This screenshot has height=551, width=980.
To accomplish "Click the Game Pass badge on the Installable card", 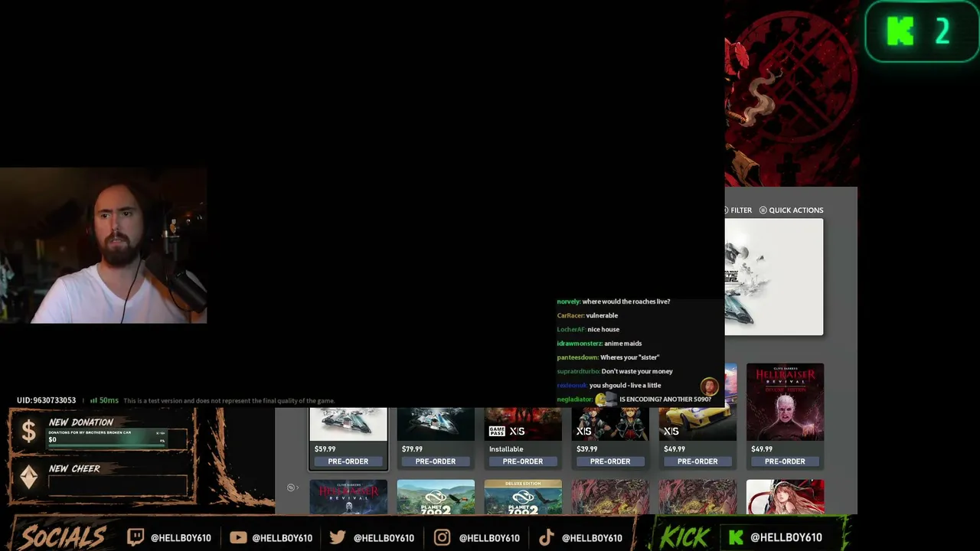I will point(497,432).
